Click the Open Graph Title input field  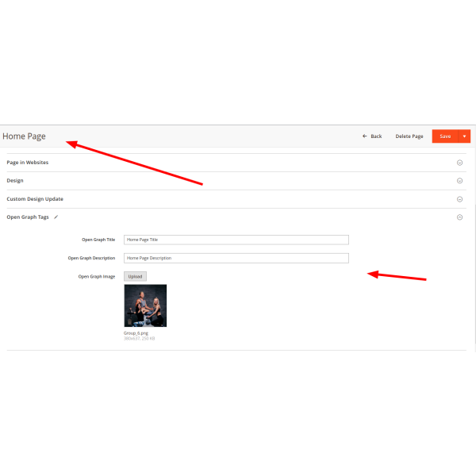click(236, 240)
